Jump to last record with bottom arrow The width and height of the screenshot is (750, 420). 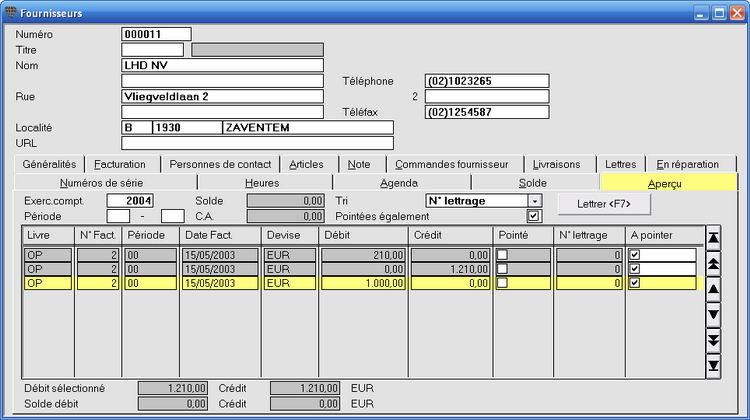pos(713,366)
